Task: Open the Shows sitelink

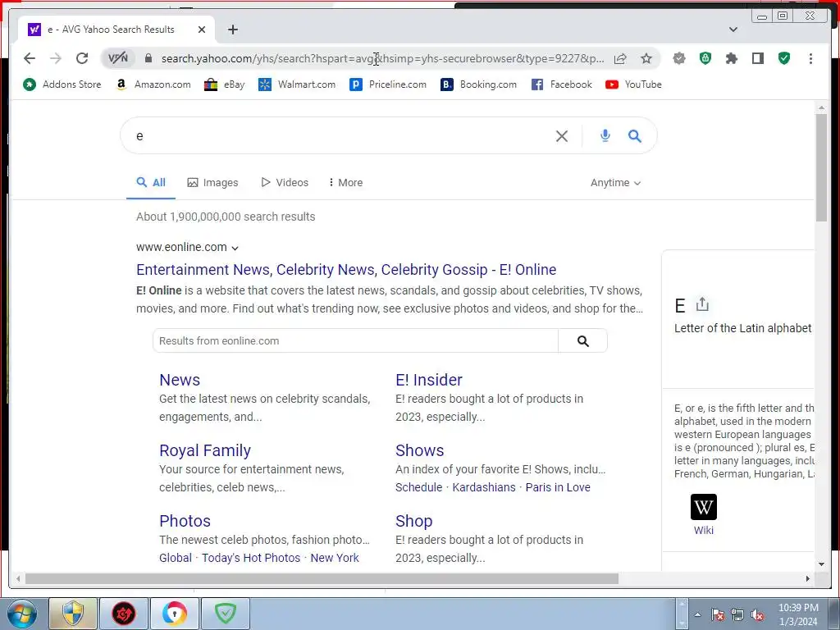Action: (419, 450)
